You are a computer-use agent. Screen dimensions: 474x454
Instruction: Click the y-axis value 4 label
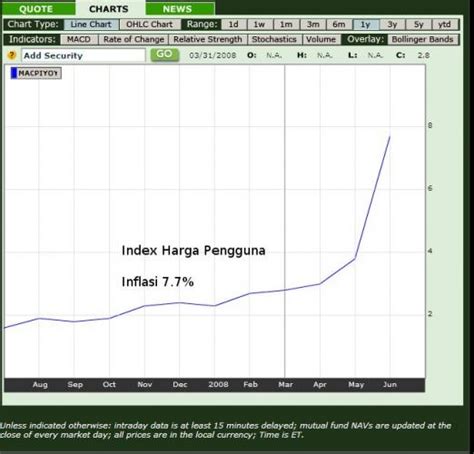[x=430, y=251]
